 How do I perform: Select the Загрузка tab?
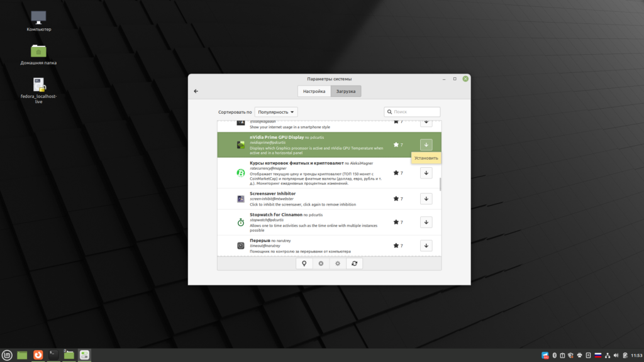click(346, 91)
